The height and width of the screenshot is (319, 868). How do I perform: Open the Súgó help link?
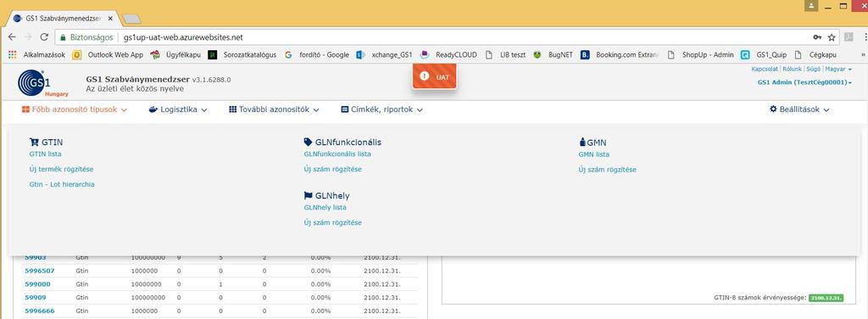(x=814, y=70)
